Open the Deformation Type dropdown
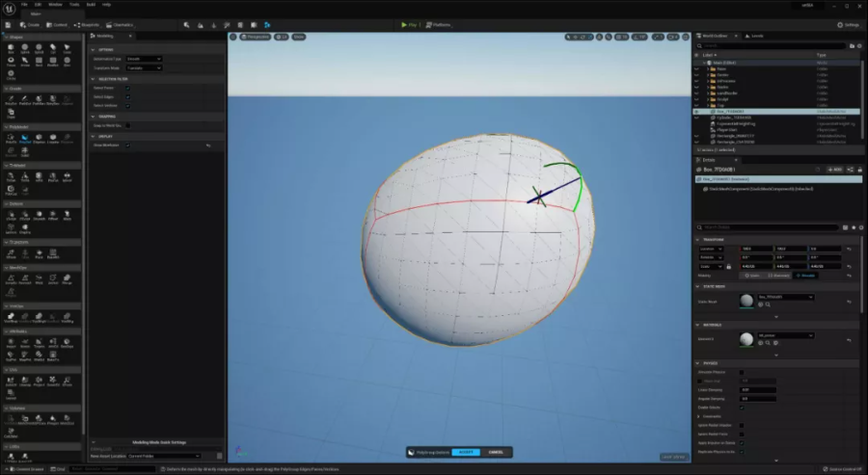868x475 pixels. [144, 59]
